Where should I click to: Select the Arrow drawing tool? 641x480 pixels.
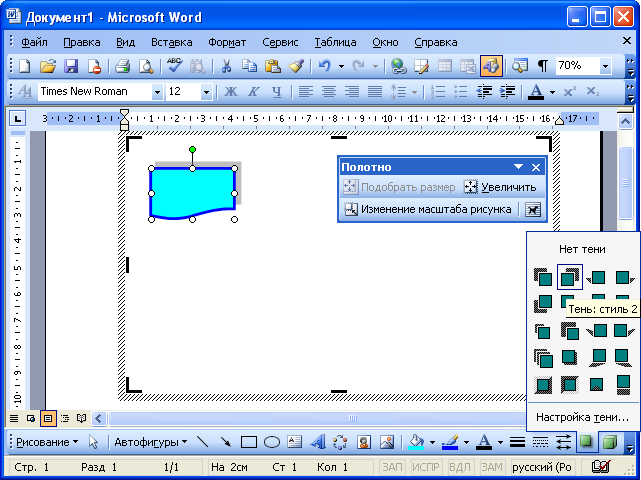click(x=225, y=442)
